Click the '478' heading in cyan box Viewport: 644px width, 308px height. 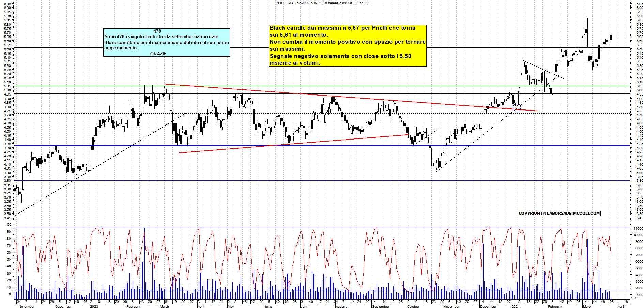pos(157,31)
